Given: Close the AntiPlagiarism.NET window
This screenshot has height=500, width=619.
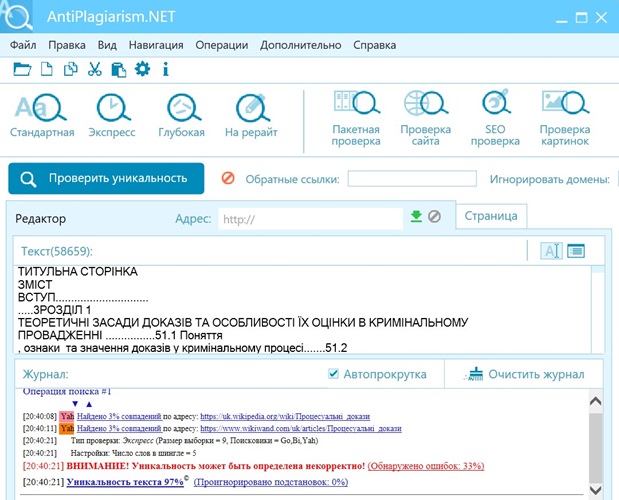Looking at the screenshot, I should pyautogui.click(x=601, y=17).
